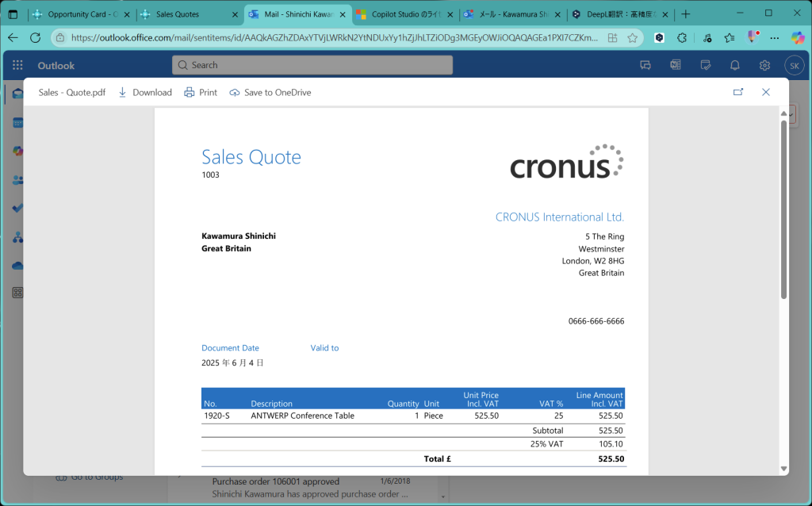Open Mail in Outlook's left rail

17,94
